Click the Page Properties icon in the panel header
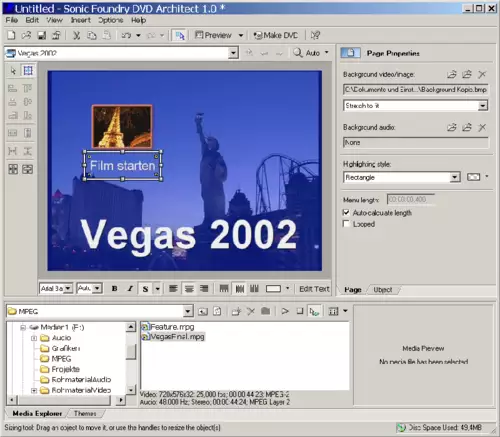This screenshot has height=437, width=500. point(350,53)
